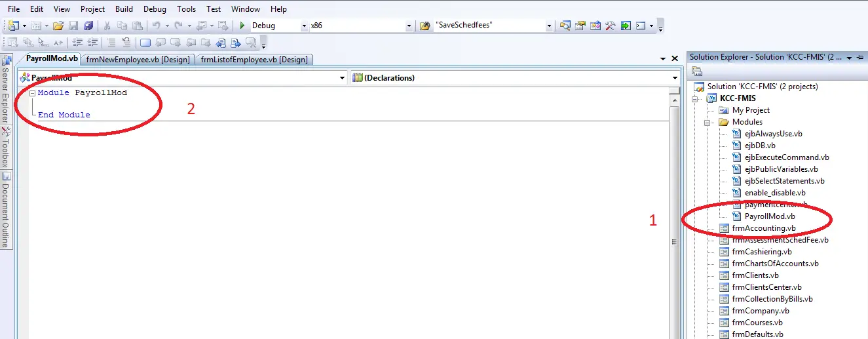Open the Project menu
Viewport: 868px width, 339px height.
pos(93,9)
